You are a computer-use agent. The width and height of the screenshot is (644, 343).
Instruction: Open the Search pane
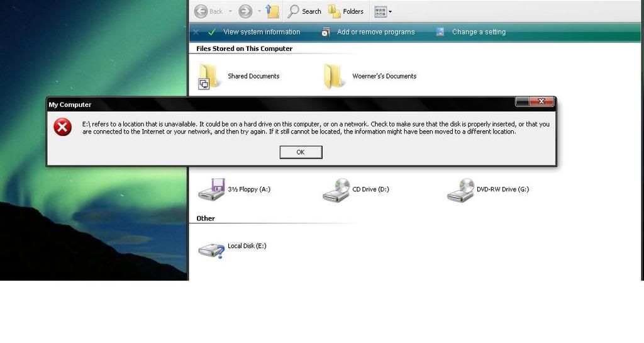(x=304, y=11)
